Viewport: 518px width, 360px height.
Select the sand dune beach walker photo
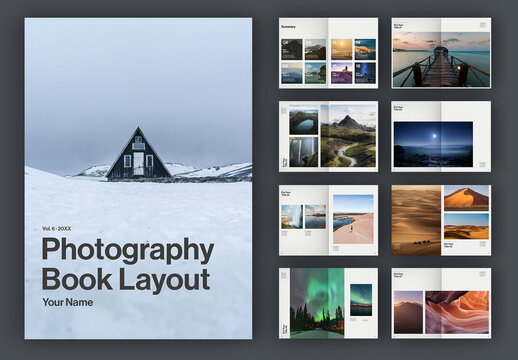pyautogui.click(x=353, y=219)
